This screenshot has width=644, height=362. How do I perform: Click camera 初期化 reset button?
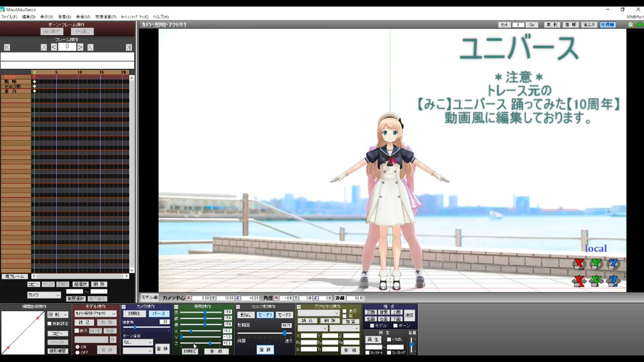tap(134, 314)
